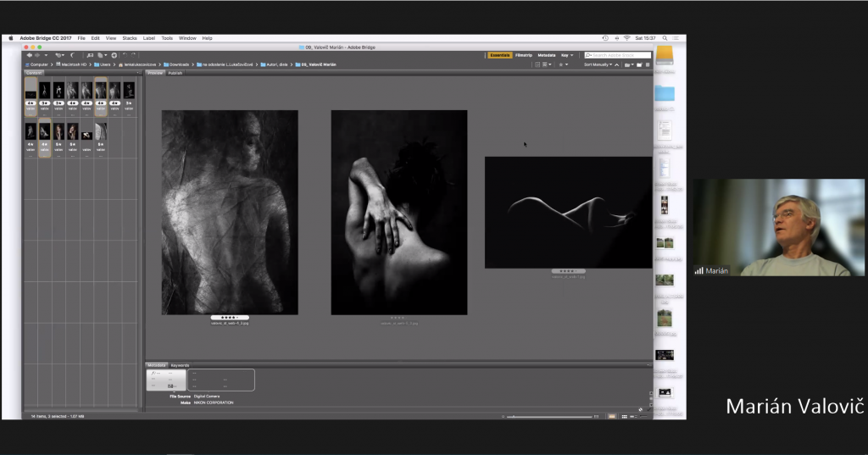Open the recent file folder dropdown

[628, 64]
